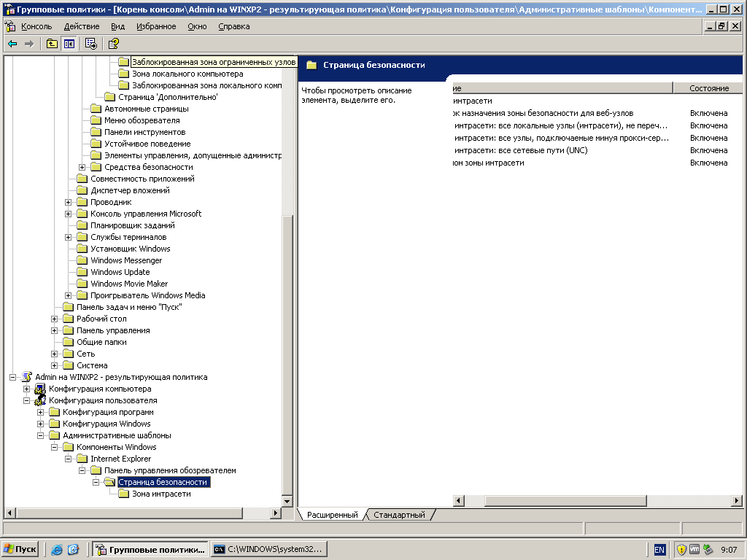Image resolution: width=747 pixels, height=560 pixels.
Task: Expand the Средства безопасности node
Action: [82, 167]
